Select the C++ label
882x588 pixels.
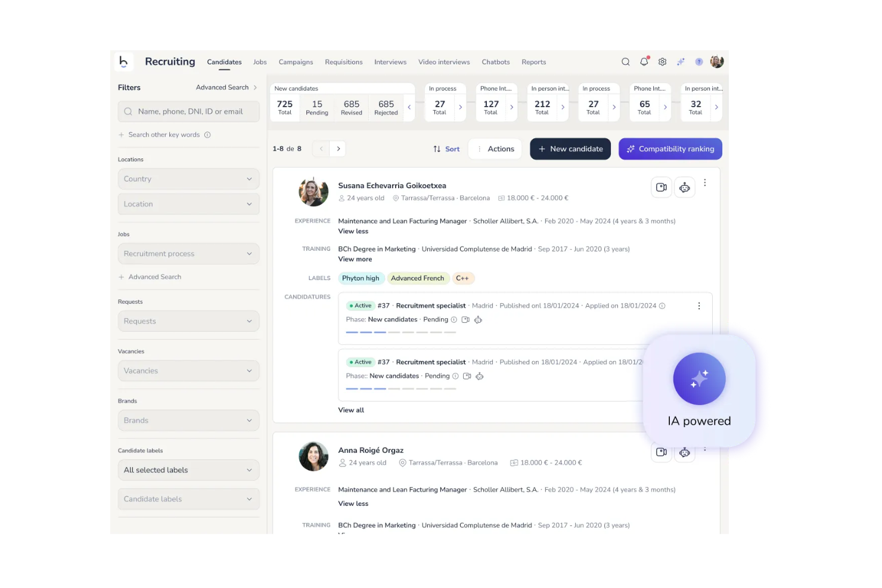click(462, 278)
